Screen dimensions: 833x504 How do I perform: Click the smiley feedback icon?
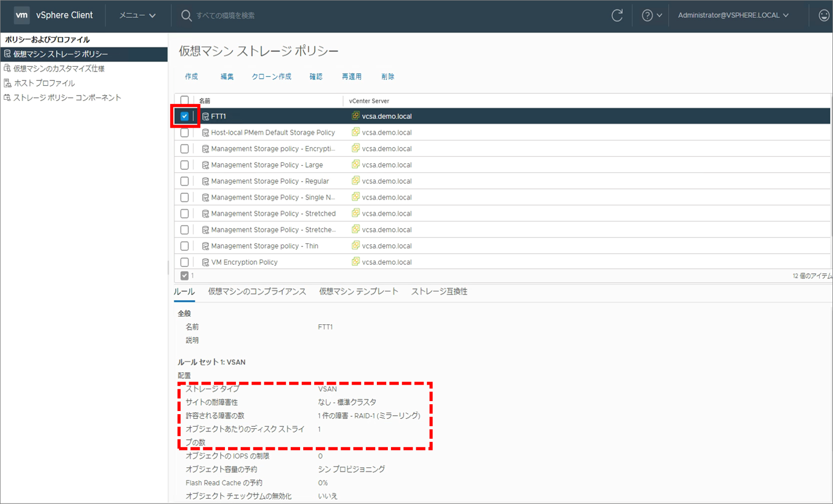tap(824, 15)
